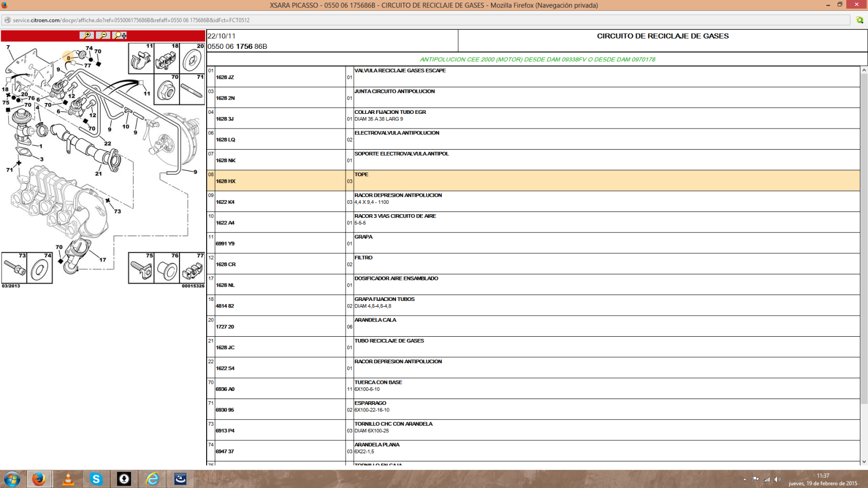Select the GRAPA row with reference 6991 Y9
The height and width of the screenshot is (488, 868).
[533, 243]
